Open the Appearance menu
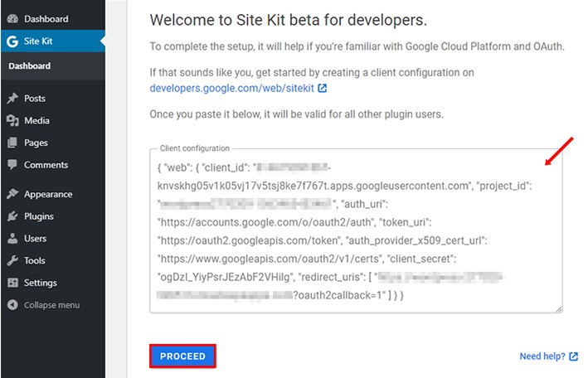The height and width of the screenshot is (378, 588). coord(53,194)
